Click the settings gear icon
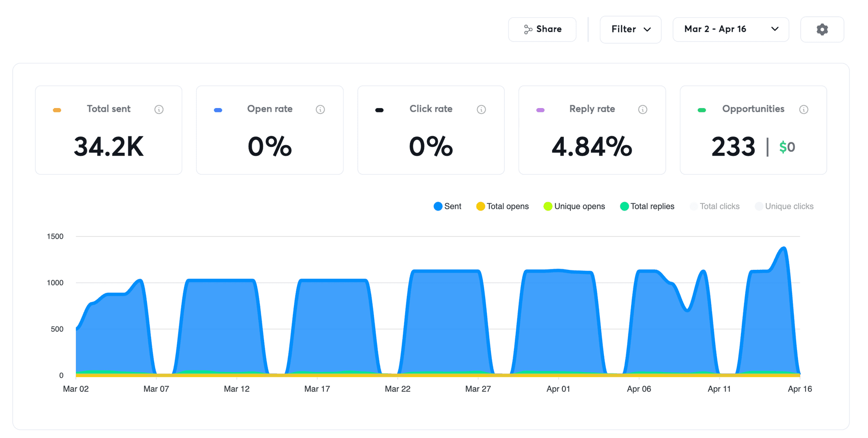 (x=822, y=29)
